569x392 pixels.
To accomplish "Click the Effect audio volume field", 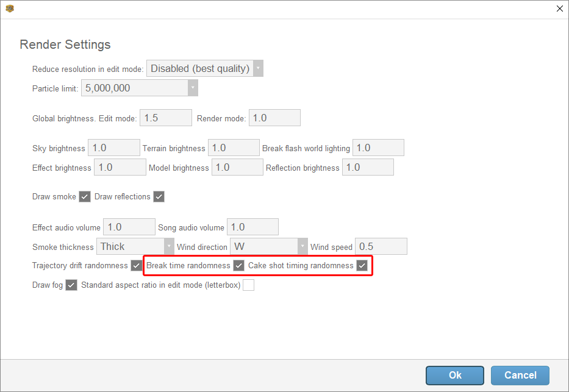I will pos(129,227).
